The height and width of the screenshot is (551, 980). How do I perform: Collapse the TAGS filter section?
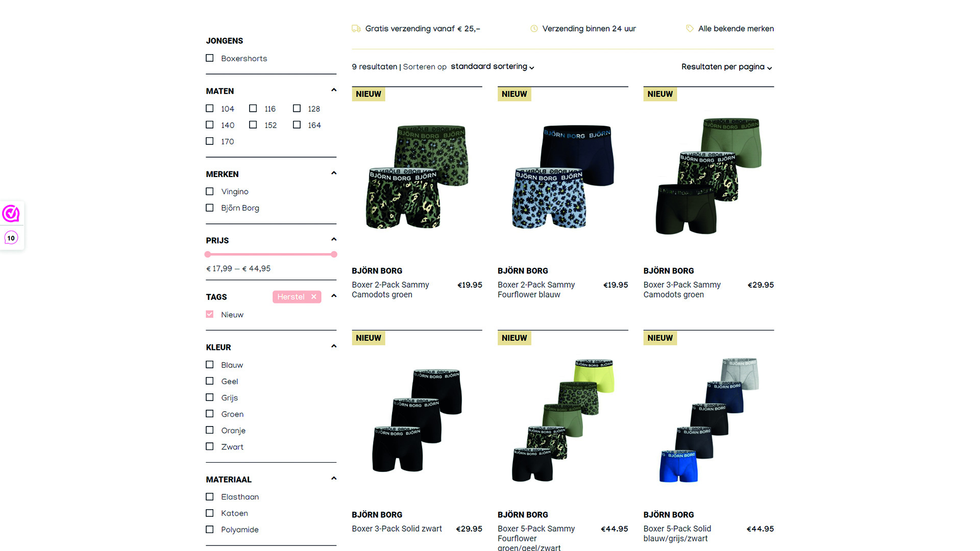coord(334,296)
